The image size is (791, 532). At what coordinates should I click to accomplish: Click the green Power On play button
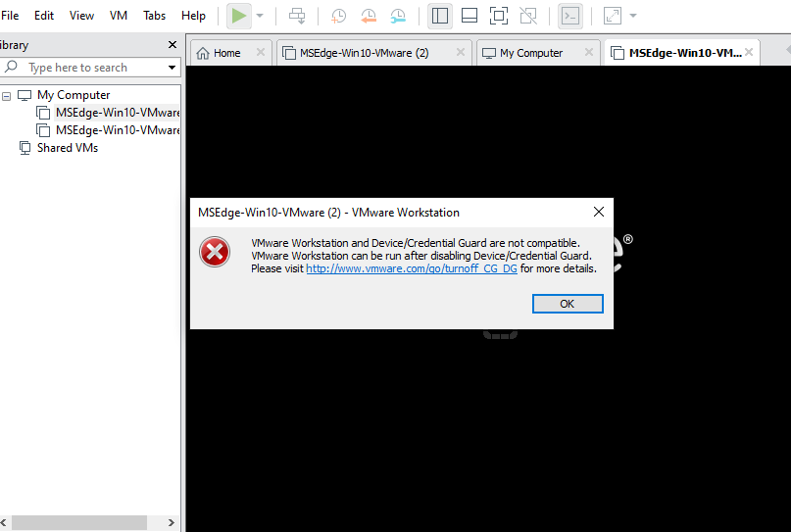[x=238, y=16]
